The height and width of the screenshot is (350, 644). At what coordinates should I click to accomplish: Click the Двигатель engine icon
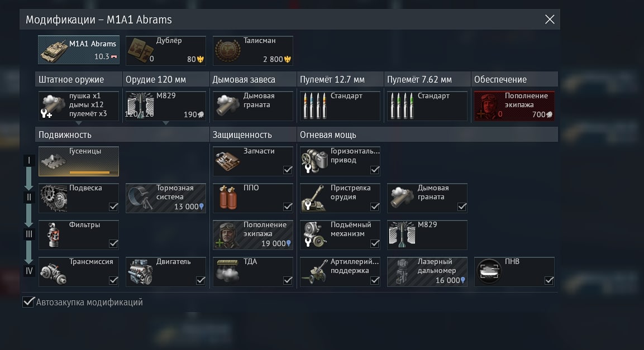(x=140, y=272)
